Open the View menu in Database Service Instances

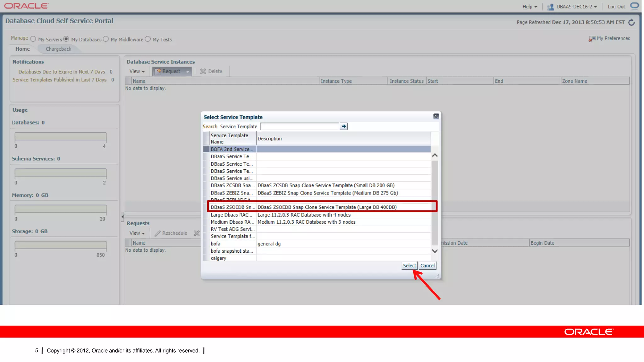pyautogui.click(x=137, y=71)
